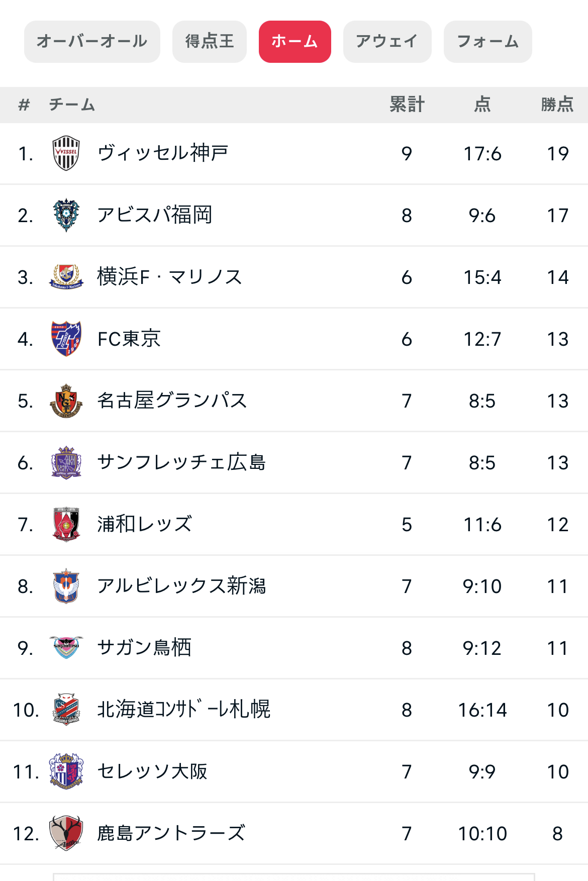Click the Avispa Fukuoka team crest
This screenshot has width=588, height=881.
tap(66, 215)
